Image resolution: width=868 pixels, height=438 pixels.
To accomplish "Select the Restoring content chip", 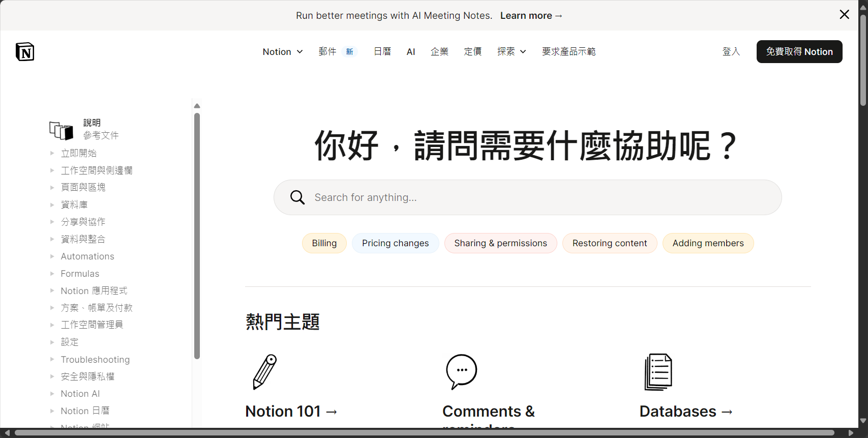I will (x=610, y=243).
